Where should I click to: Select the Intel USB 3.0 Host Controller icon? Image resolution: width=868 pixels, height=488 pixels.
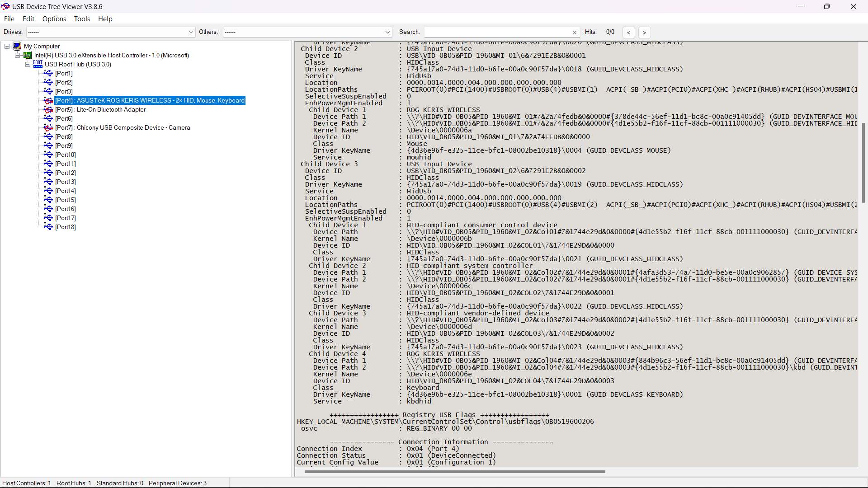point(27,55)
